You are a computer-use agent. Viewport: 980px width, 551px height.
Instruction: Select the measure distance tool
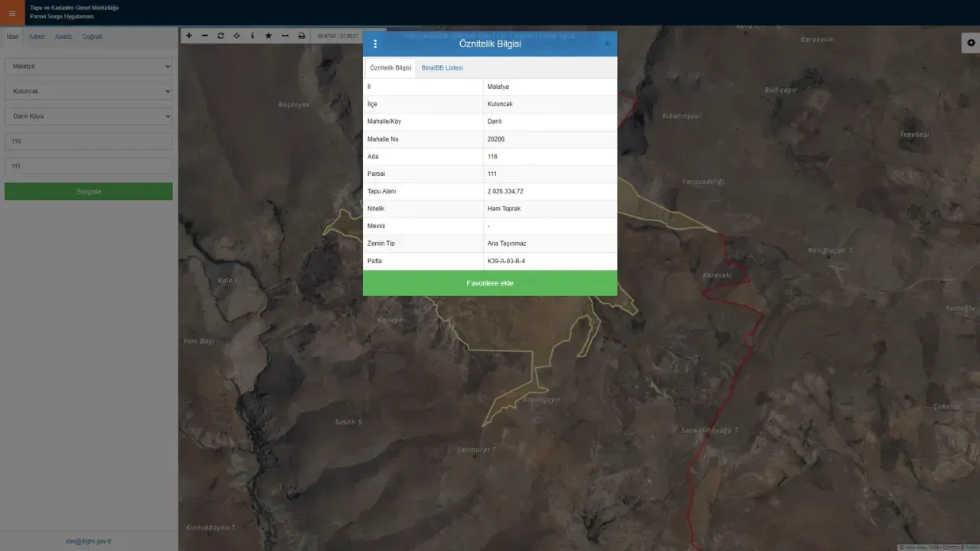pyautogui.click(x=285, y=36)
